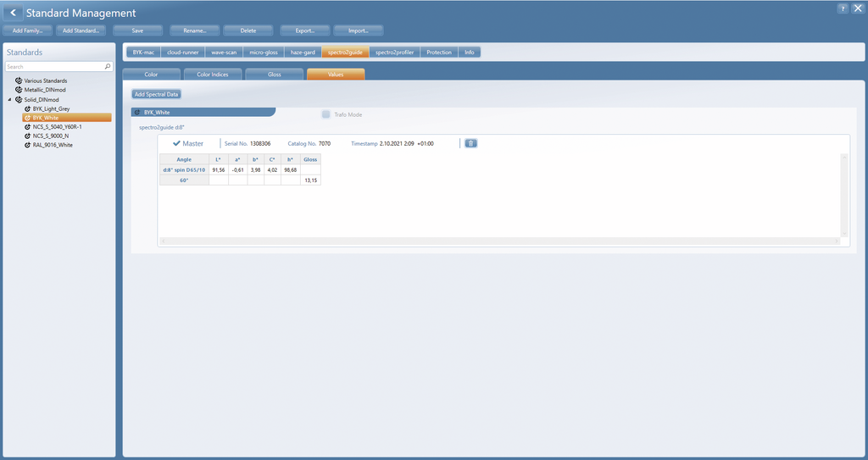Switch to the Color Indices sub-tab
Viewport: 868px width, 460px height.
213,75
